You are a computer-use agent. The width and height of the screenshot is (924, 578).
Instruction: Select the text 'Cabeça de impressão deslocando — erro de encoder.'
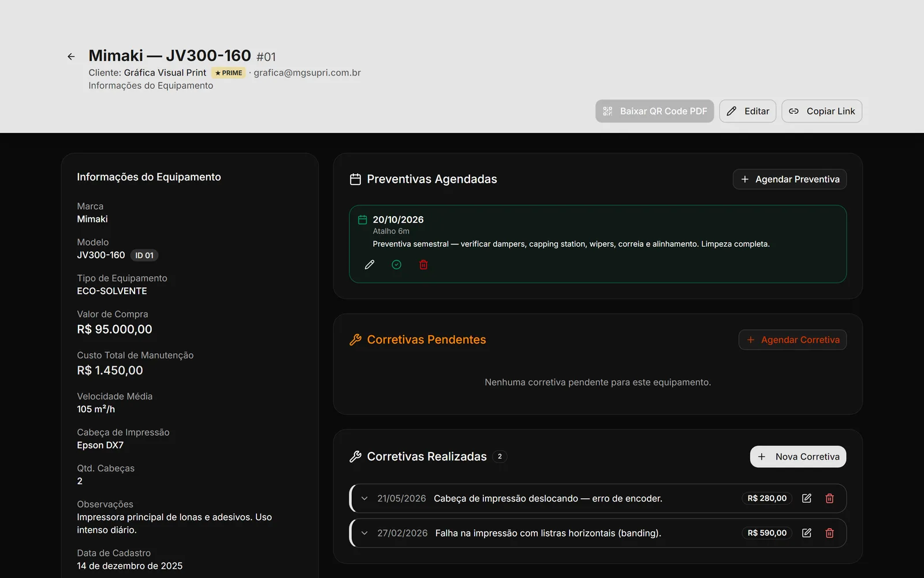click(x=548, y=498)
